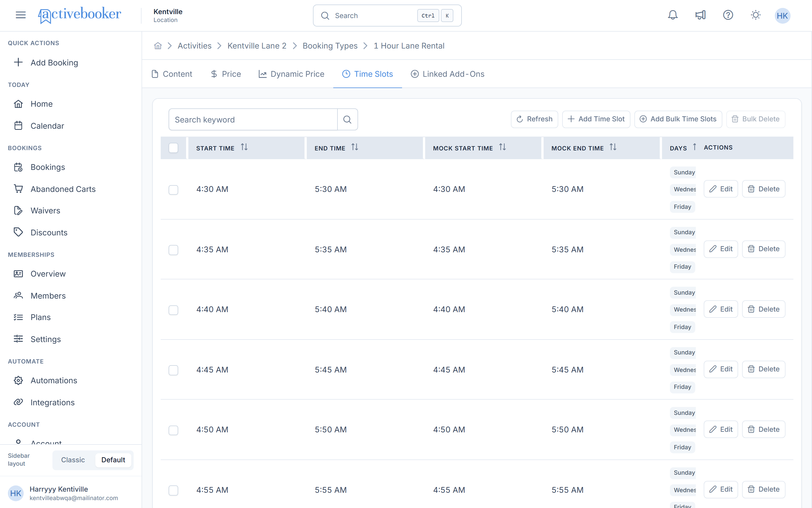This screenshot has width=812, height=508.
Task: Click Add Bulk Time Slots button
Action: 678,119
